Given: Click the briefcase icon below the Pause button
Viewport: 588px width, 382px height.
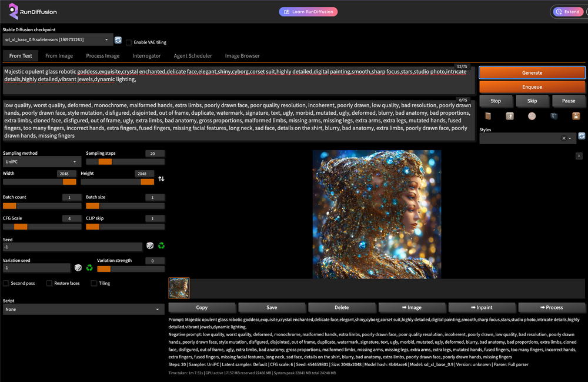Looking at the screenshot, I should pyautogui.click(x=576, y=116).
